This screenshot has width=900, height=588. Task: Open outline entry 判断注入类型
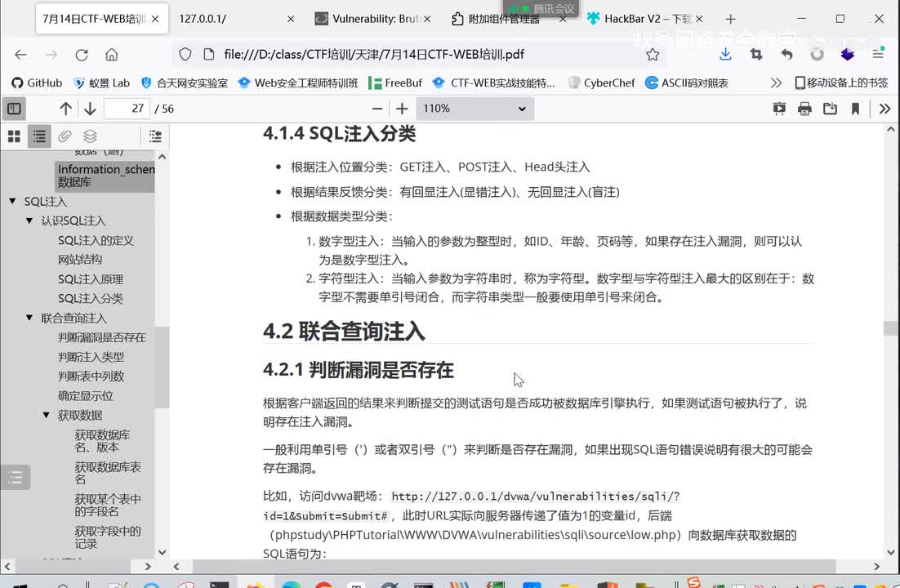[91, 357]
